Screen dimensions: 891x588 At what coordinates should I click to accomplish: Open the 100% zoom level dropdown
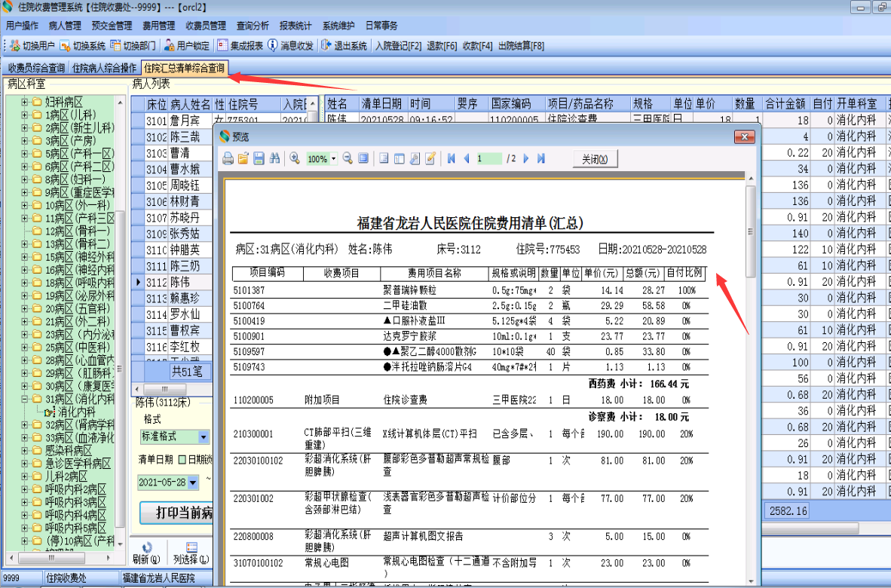(333, 159)
